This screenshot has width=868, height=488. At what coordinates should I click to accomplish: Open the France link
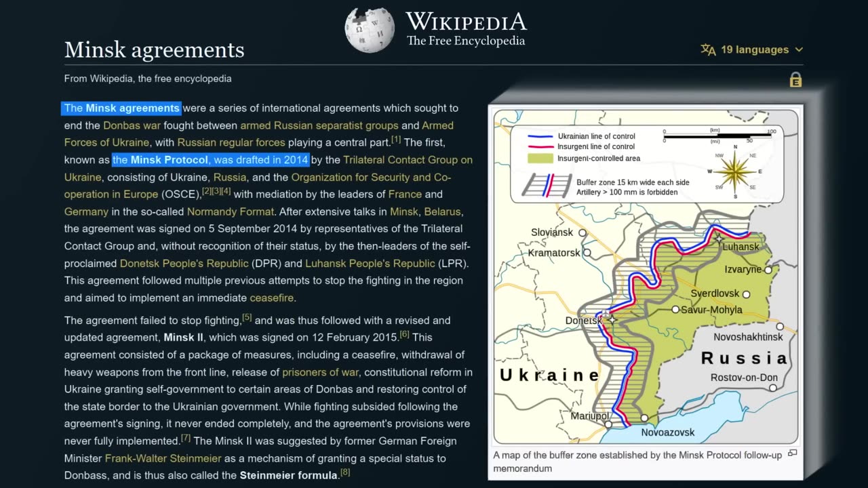tap(405, 195)
